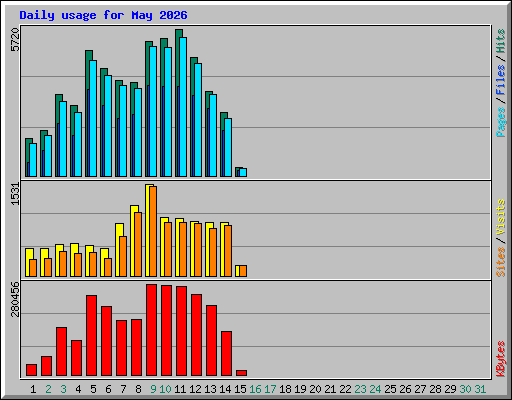Click day 4 on the date axis
This screenshot has height=400, width=512.
coord(78,389)
